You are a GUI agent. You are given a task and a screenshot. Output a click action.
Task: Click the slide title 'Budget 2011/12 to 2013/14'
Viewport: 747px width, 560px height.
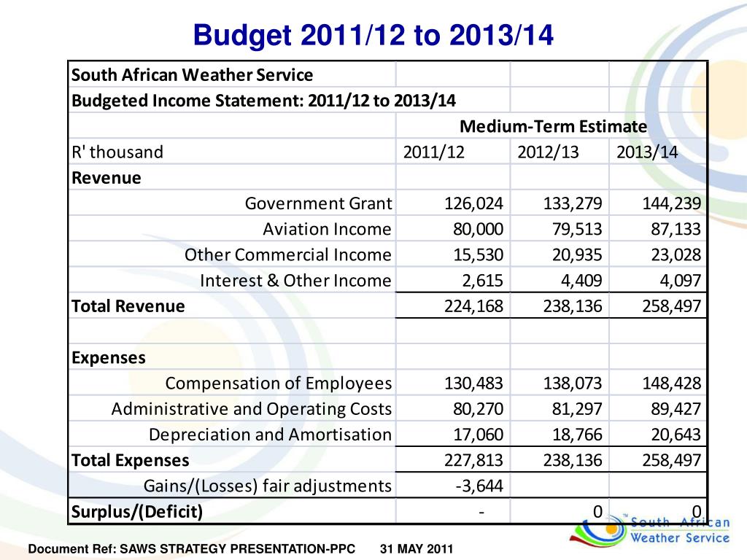[373, 35]
